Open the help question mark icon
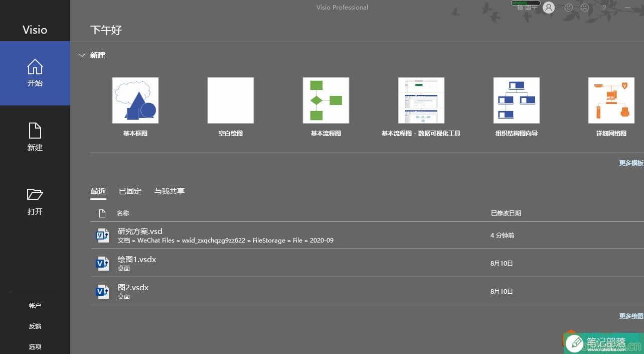Viewport: 644px width, 354px height. pyautogui.click(x=604, y=8)
